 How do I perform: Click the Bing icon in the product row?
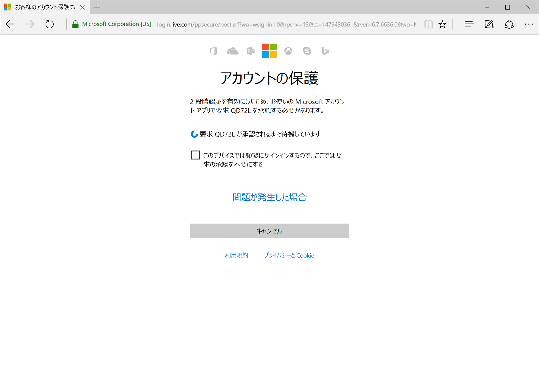pos(325,51)
